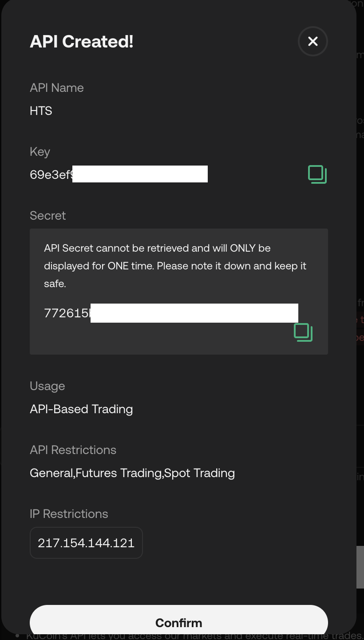Click the Secret section label

(47, 215)
